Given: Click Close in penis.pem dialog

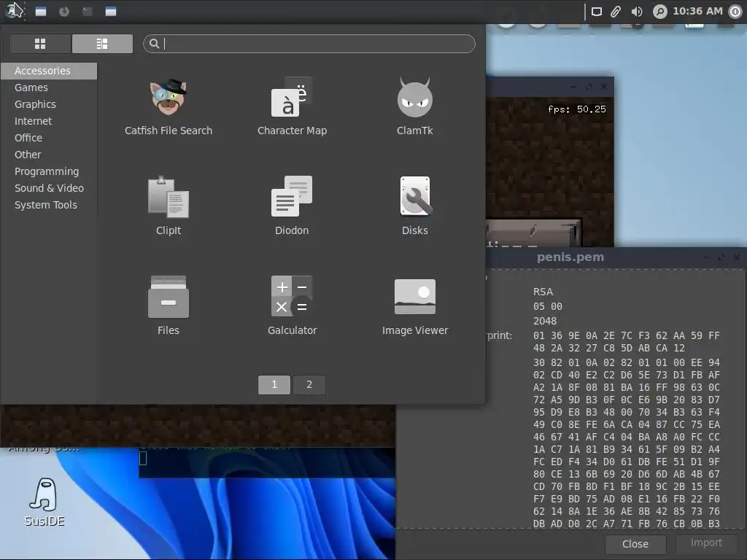Looking at the screenshot, I should coord(635,544).
